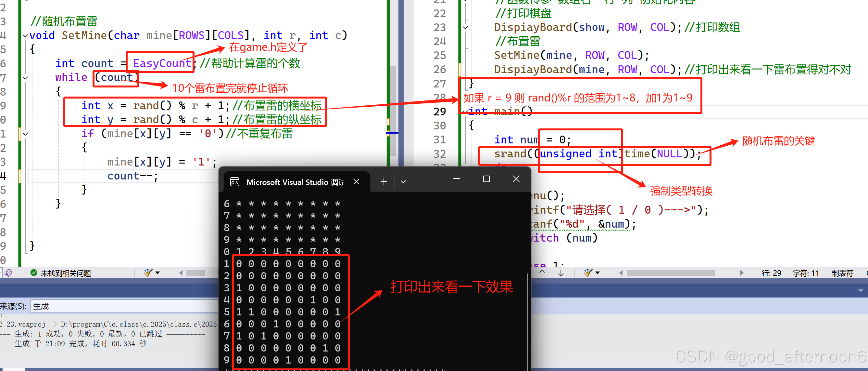This screenshot has width=868, height=371.
Task: Go to the next issue with down arrow
Action: pyautogui.click(x=561, y=273)
